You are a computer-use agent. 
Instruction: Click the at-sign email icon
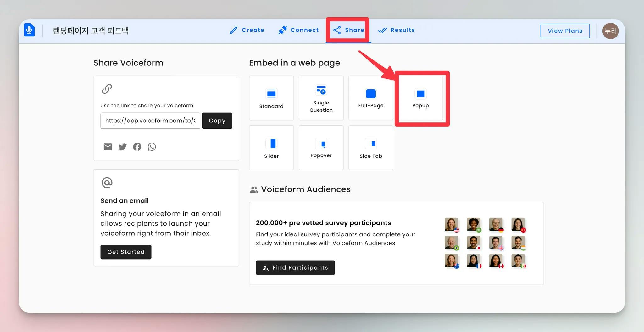107,183
